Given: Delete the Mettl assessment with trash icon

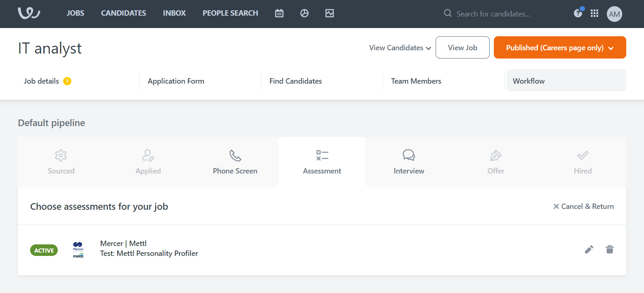Looking at the screenshot, I should (x=609, y=249).
